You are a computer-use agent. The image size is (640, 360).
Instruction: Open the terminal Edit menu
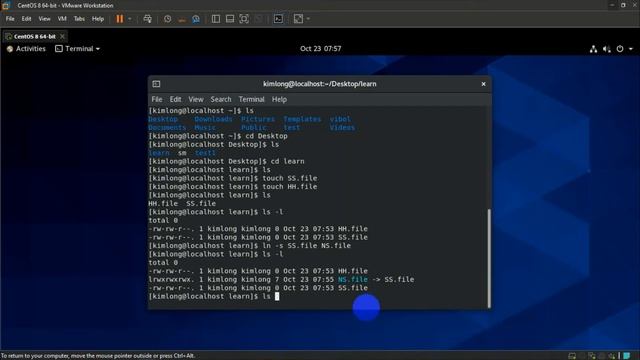(x=176, y=99)
